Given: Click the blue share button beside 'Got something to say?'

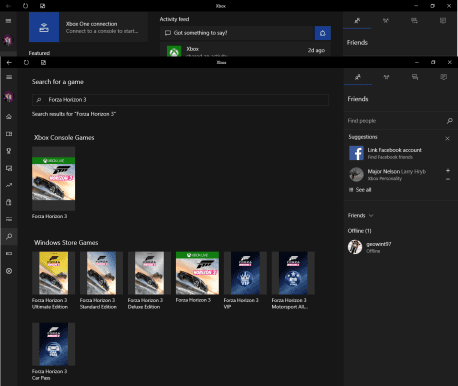Looking at the screenshot, I should coord(323,33).
